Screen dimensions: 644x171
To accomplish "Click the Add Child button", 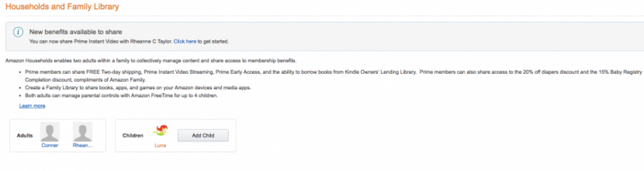I will point(203,135).
